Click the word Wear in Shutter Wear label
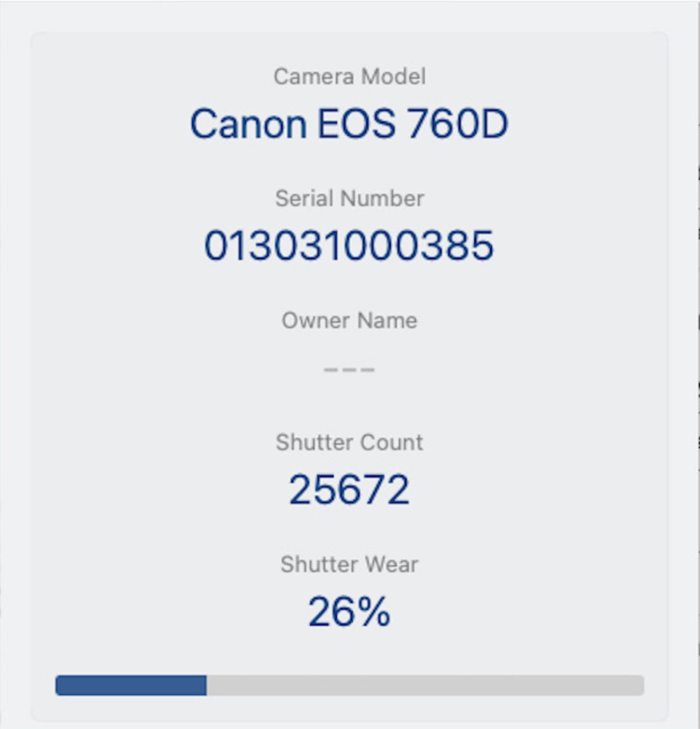 pyautogui.click(x=391, y=565)
